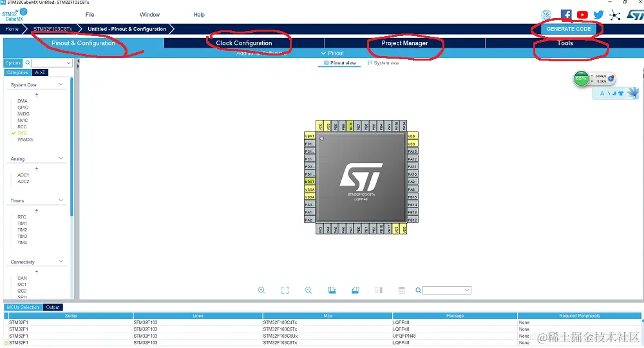Toggle vertical split view icon
The image size is (644, 348).
coord(379,290)
